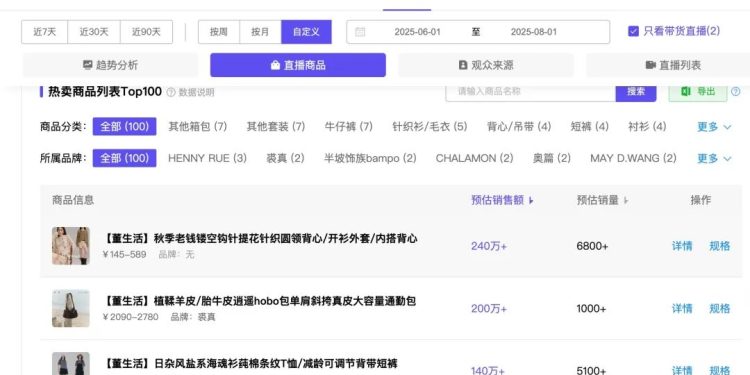
Task: Open 规格 for the 针织圆领背心 product
Action: (x=719, y=246)
